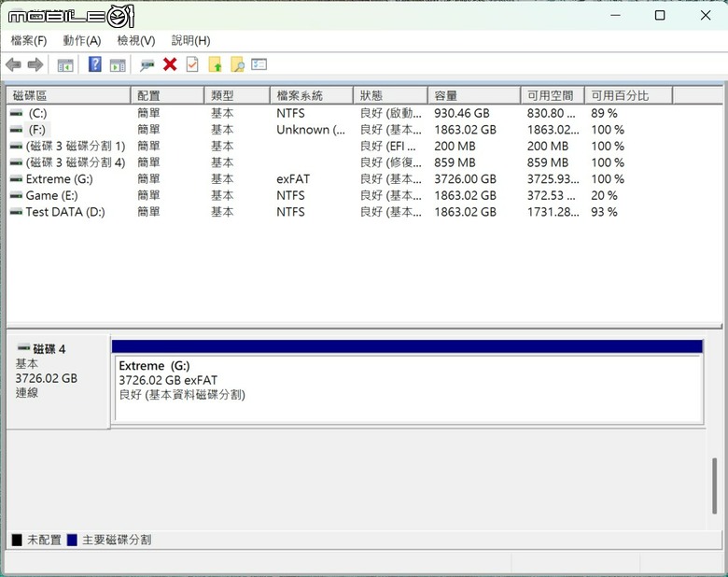Click the list view settings toolbar icon
The width and height of the screenshot is (728, 577).
259,64
